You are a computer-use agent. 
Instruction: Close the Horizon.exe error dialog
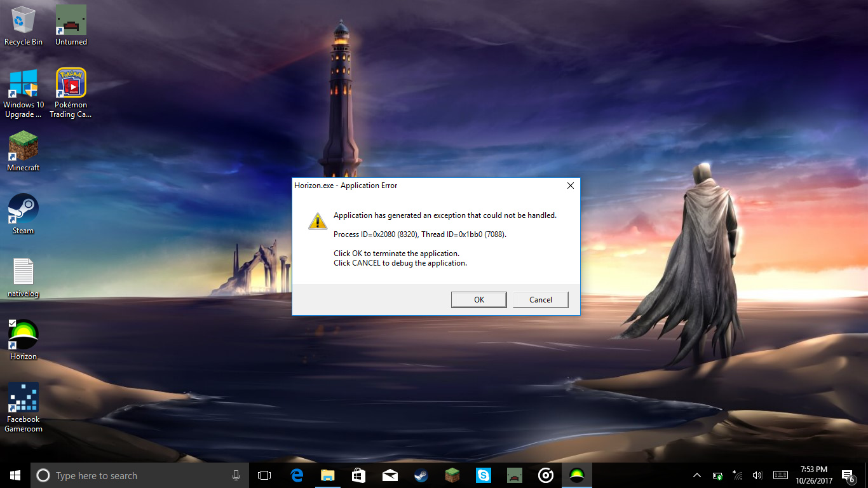[570, 186]
